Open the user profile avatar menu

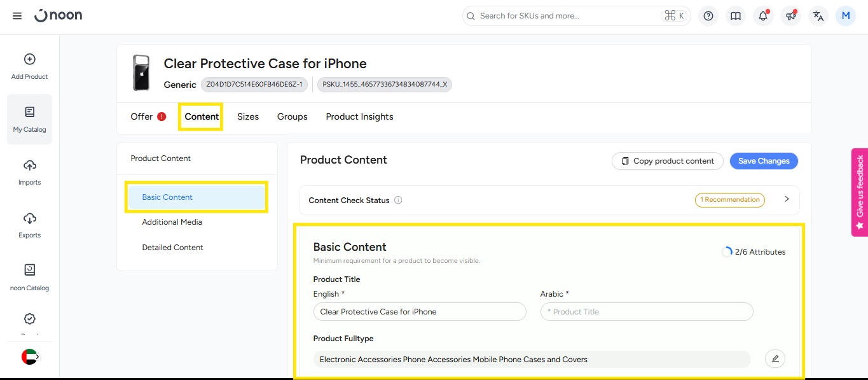click(x=845, y=16)
